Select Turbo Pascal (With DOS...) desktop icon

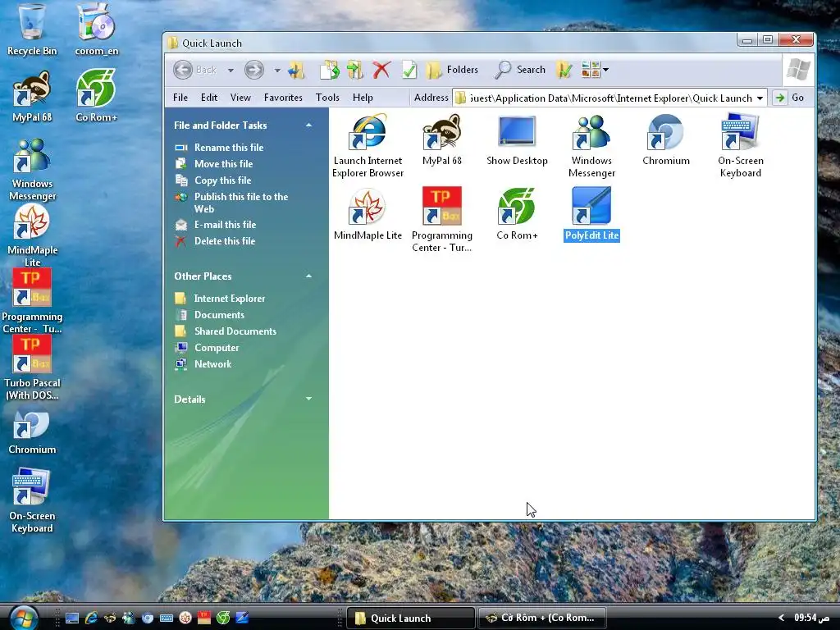(x=32, y=367)
